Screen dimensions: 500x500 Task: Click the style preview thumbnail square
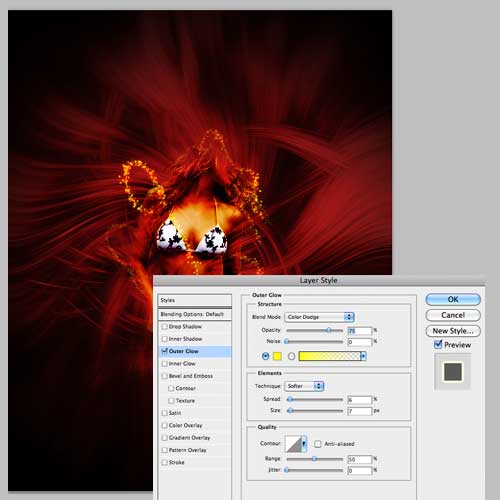click(453, 372)
